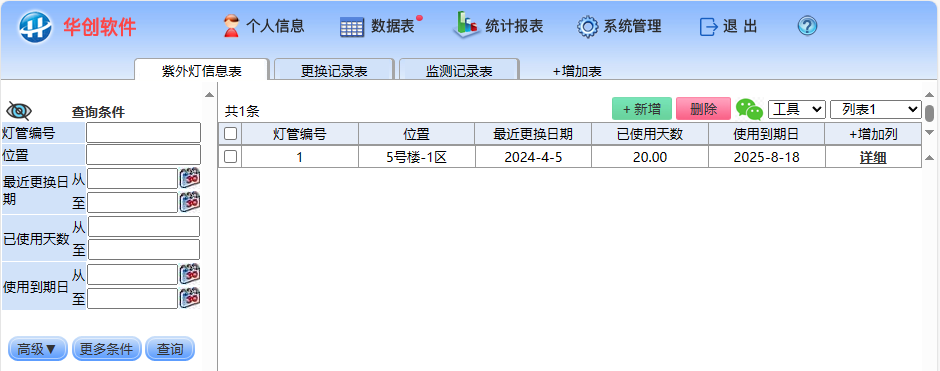This screenshot has width=940, height=371.
Task: Open the 工具 tools dropdown
Action: [x=797, y=110]
